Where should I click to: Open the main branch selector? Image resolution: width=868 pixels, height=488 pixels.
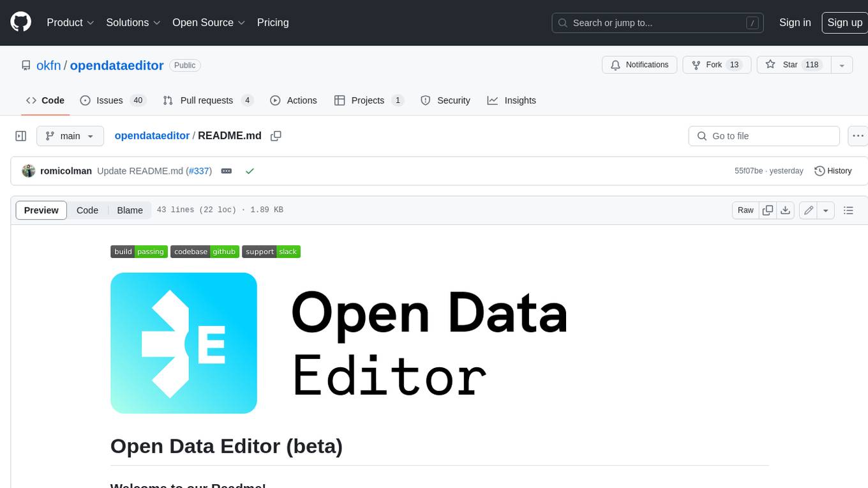pos(70,136)
